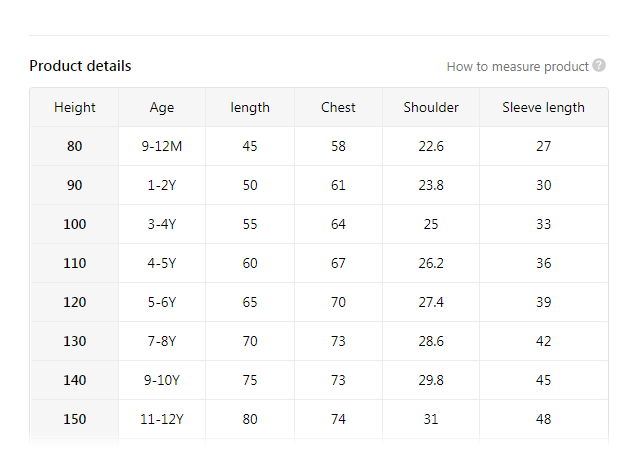
Task: Click the length column header
Action: click(250, 107)
